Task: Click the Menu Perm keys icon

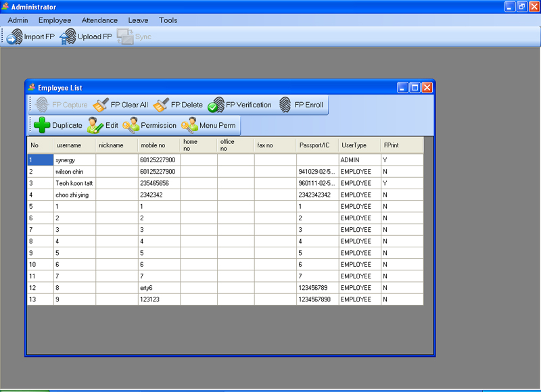Action: (190, 125)
